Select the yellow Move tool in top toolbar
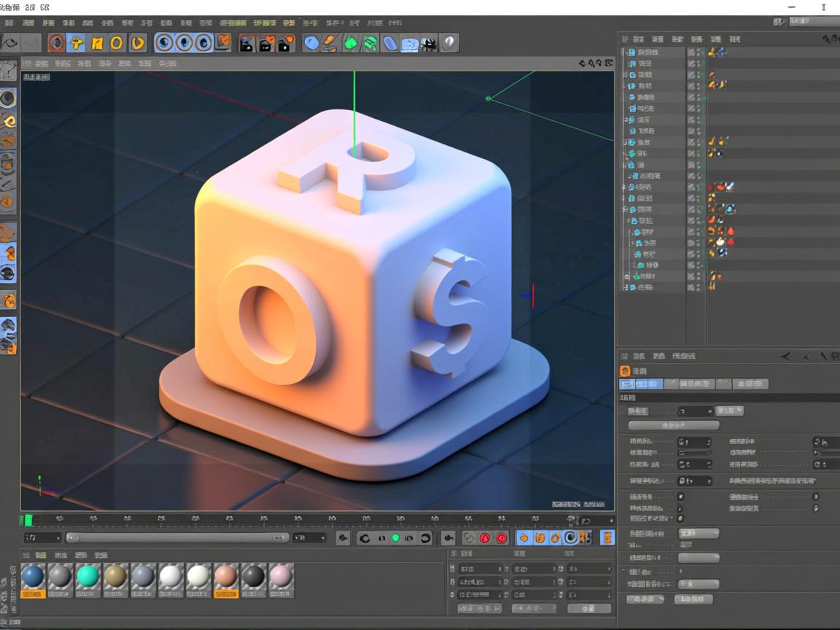 (77, 43)
